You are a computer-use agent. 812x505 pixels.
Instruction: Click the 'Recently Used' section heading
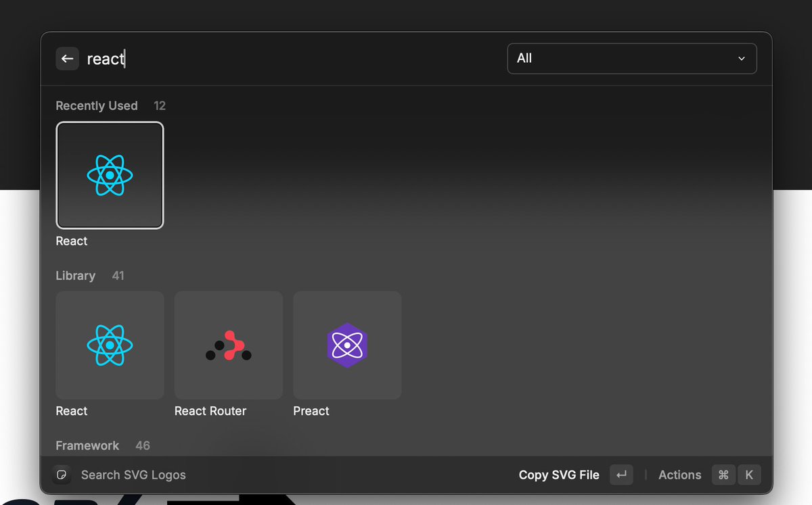(97, 105)
